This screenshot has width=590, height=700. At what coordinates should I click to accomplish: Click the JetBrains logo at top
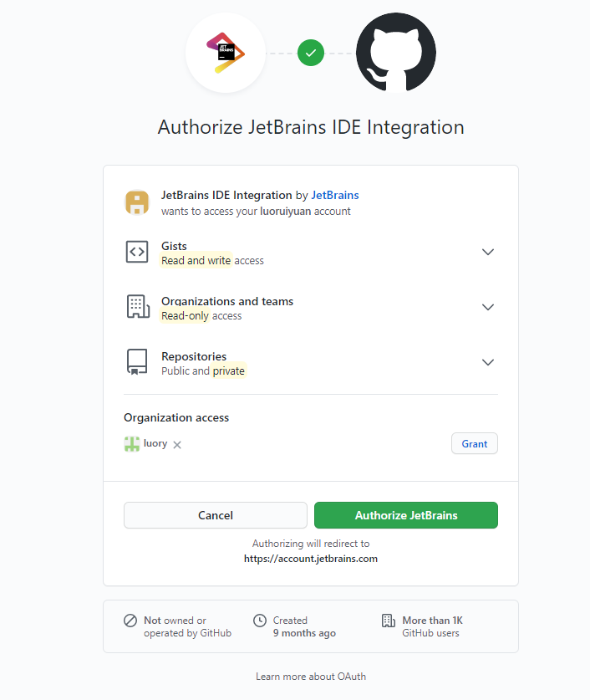(226, 53)
